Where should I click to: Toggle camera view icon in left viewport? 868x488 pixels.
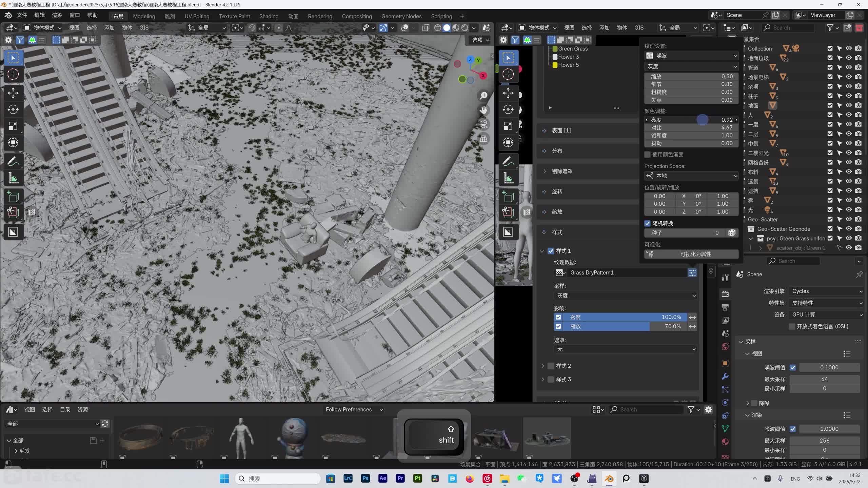pos(484,124)
